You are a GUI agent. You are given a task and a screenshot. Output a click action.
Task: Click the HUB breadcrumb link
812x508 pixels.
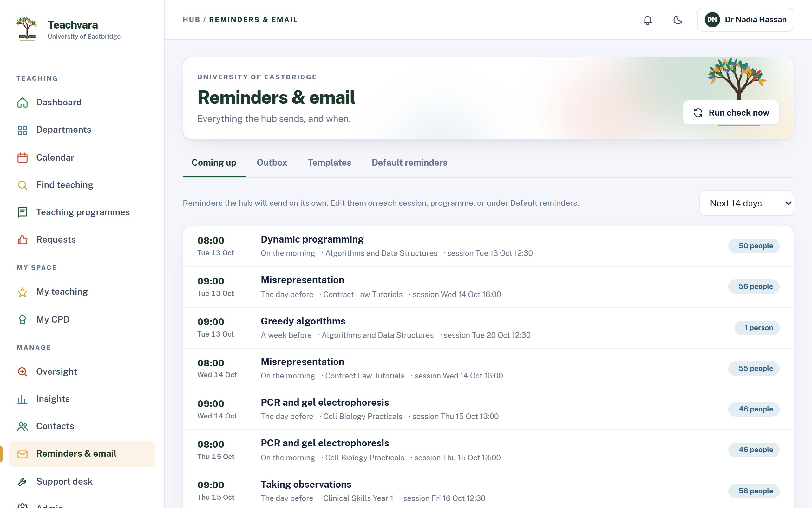[191, 20]
